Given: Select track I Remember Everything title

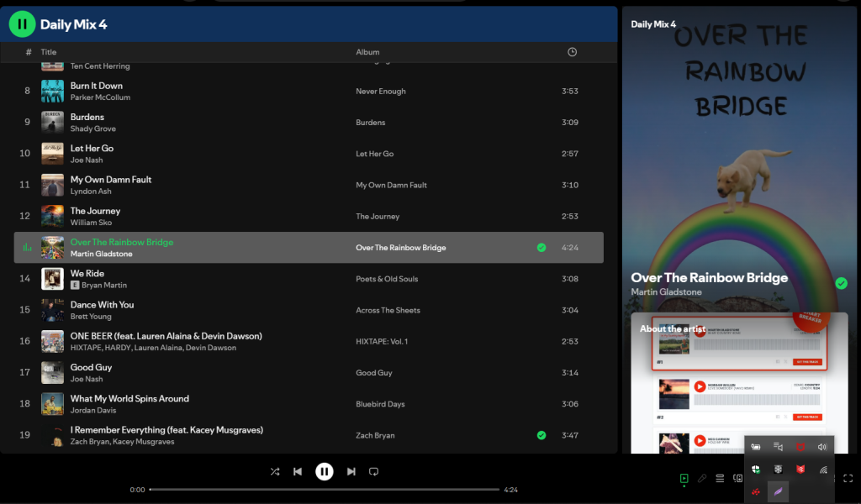Looking at the screenshot, I should (x=166, y=429).
